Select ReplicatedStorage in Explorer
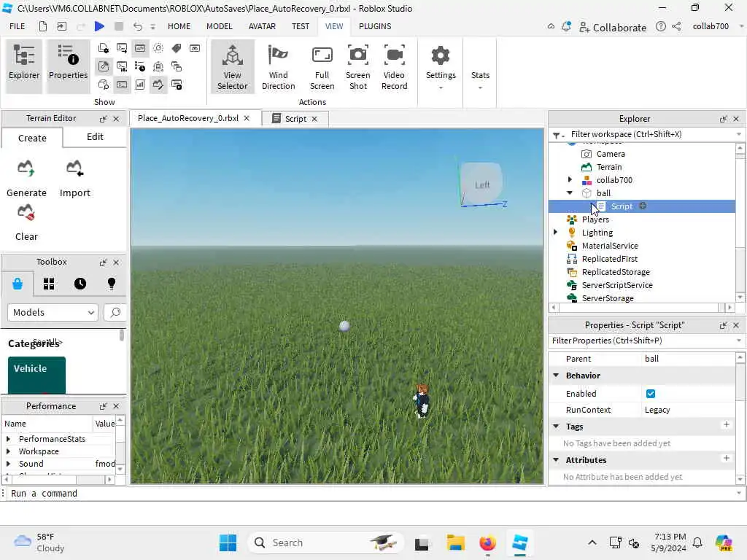Screen dimensions: 747x560 (x=616, y=272)
